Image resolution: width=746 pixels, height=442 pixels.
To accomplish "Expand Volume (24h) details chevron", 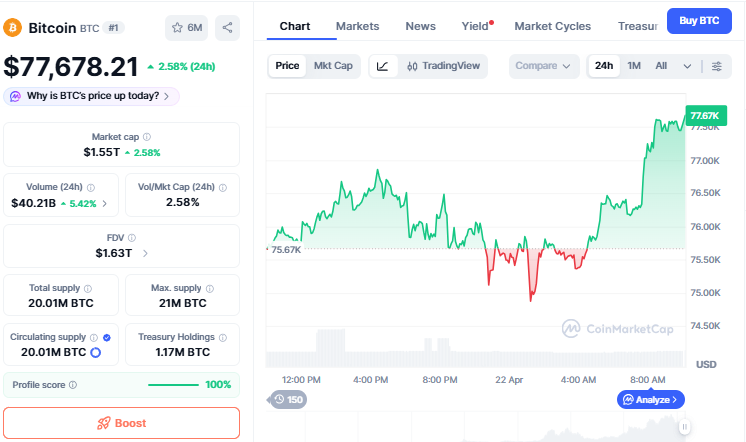I will coord(105,204).
